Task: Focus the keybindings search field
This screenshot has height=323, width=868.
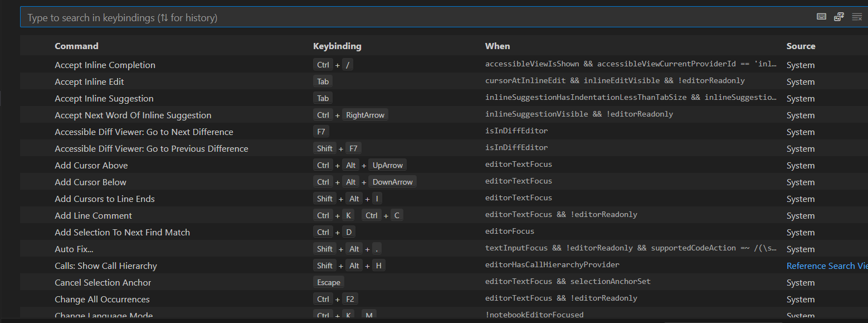Action: click(390, 18)
